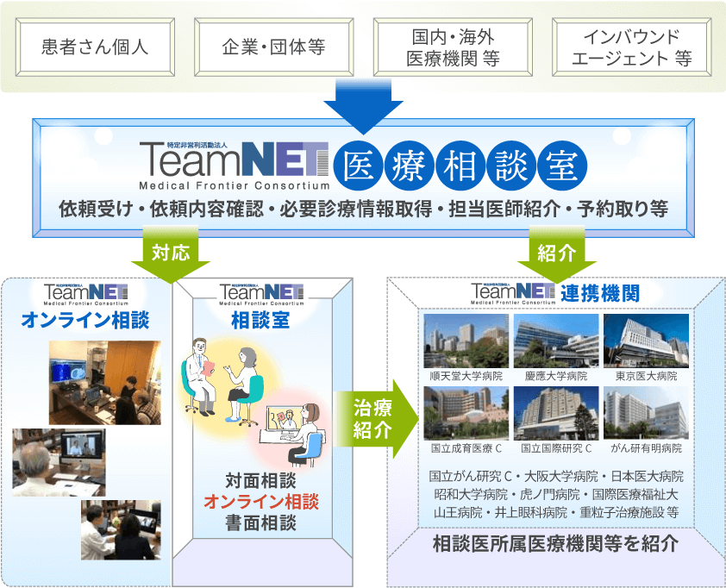726x588 pixels.
Task: Open the photo of doctor in white coat with tablet
Action: point(121,529)
